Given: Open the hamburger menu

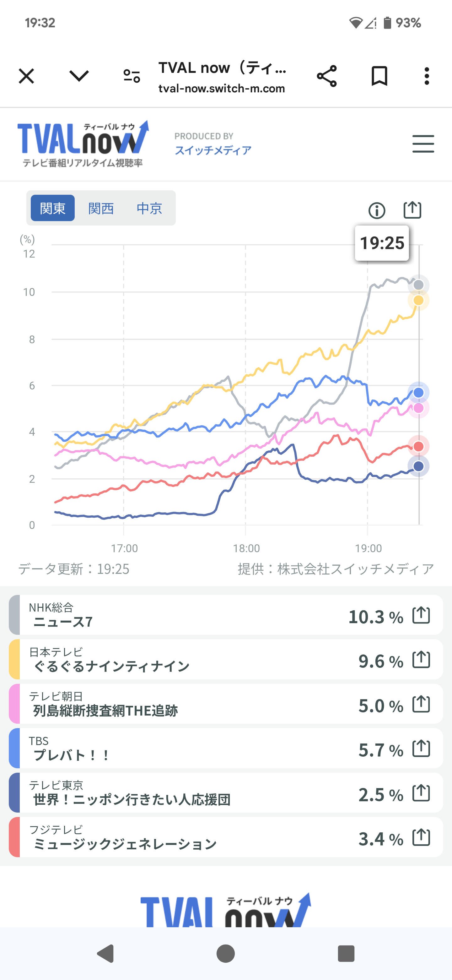Looking at the screenshot, I should pos(423,144).
